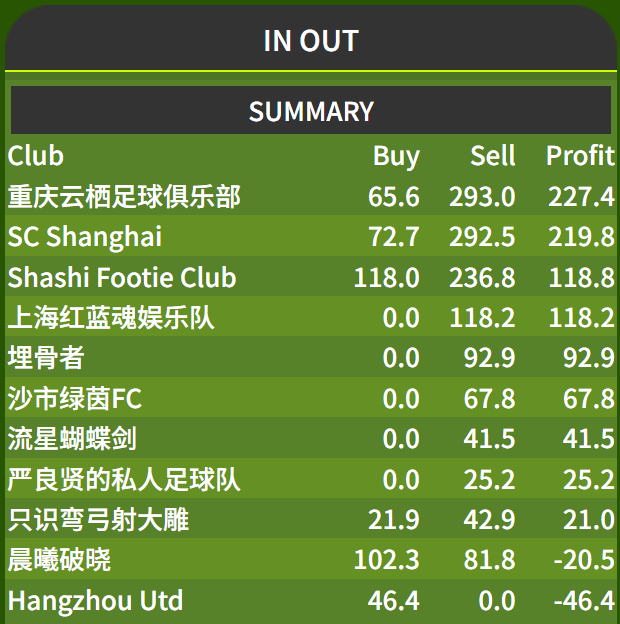Open the 上海红蓝魂娱乐队 club link
Screen dimensions: 620x624
pyautogui.click(x=111, y=318)
